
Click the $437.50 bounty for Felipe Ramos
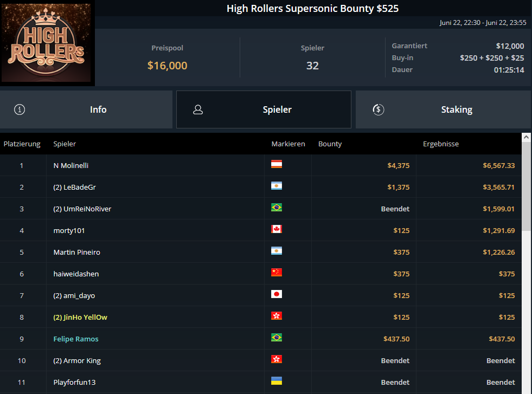coord(396,339)
